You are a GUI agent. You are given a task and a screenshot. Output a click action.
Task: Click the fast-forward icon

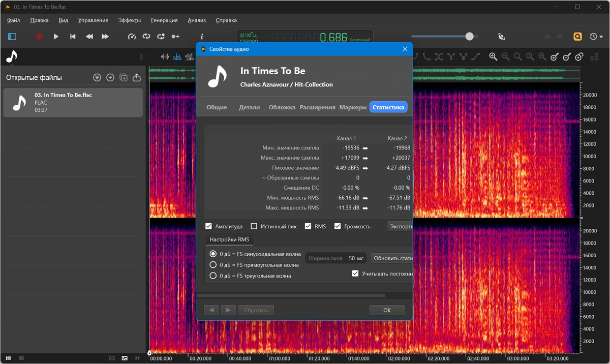105,37
